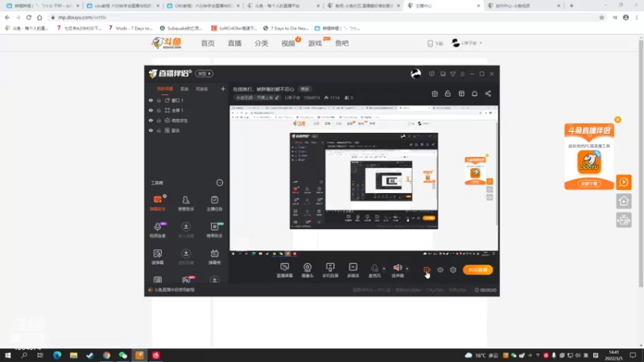The height and width of the screenshot is (362, 644).
Task: Open Microsoft Edge from taskbar
Action: (x=57, y=355)
